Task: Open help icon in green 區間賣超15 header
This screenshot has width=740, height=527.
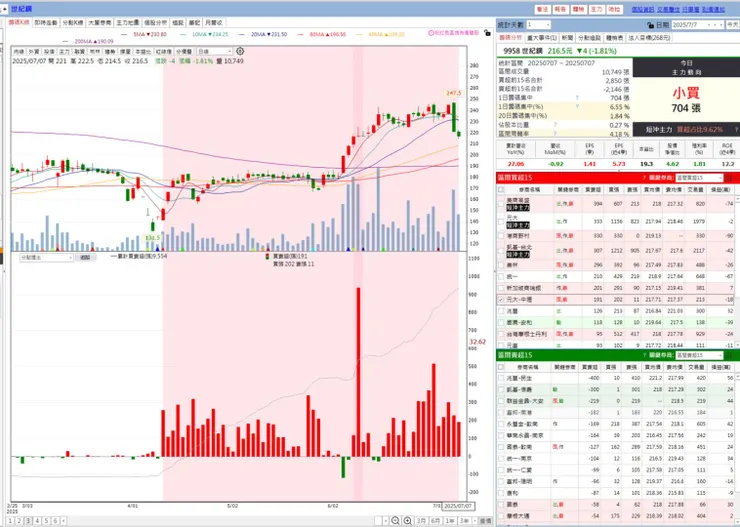Action: click(x=644, y=355)
